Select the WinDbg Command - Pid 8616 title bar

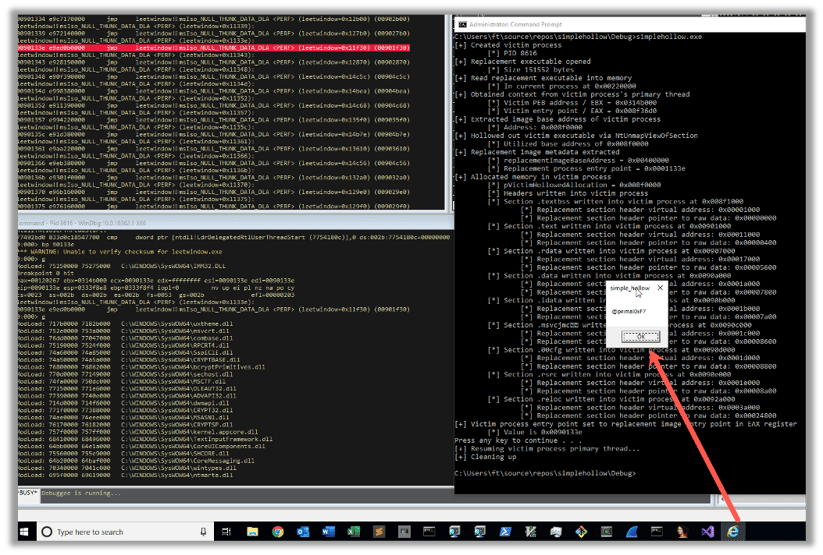tap(235, 223)
